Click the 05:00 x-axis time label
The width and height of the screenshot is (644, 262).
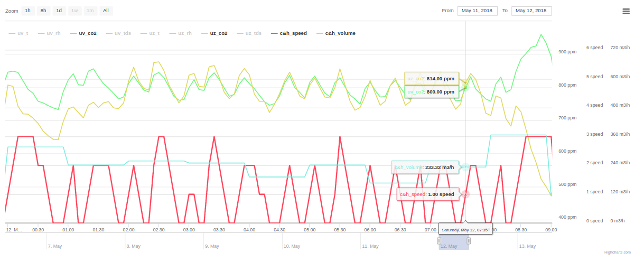tap(310, 230)
